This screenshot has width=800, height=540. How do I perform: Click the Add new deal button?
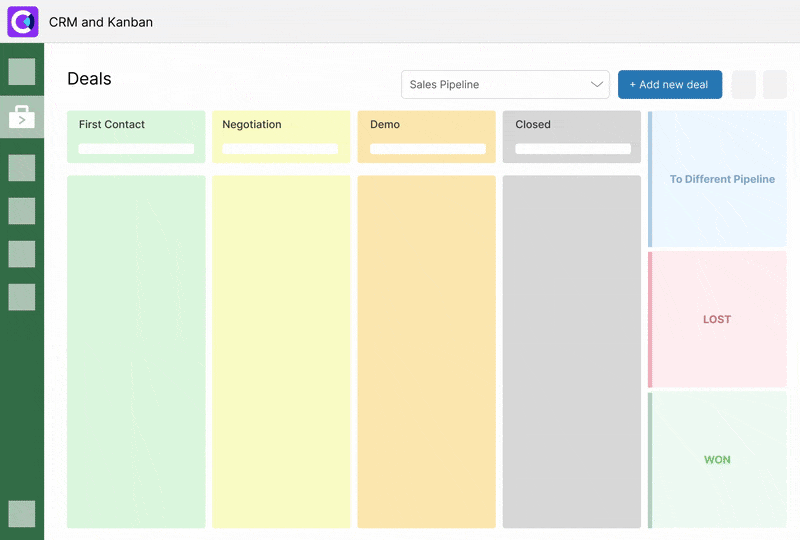[x=669, y=85]
